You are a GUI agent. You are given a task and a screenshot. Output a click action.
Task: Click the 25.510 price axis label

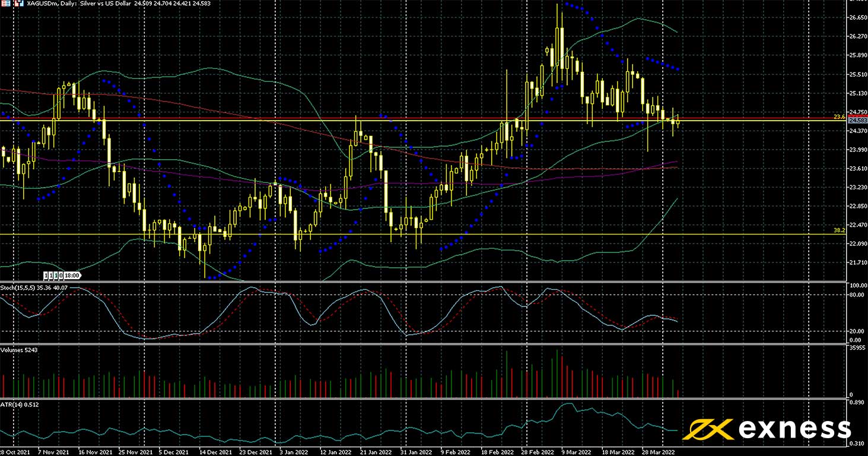coord(857,74)
